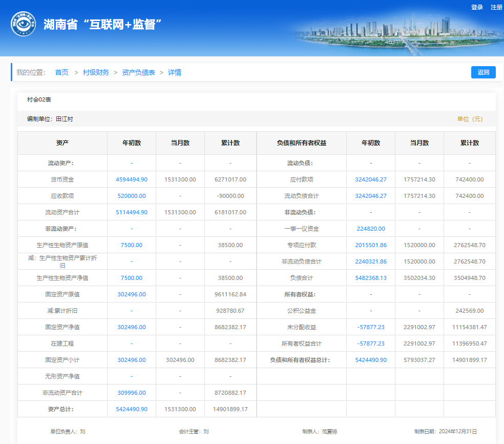504x444 pixels.
Task: Select 固定资产小计 monthly value 302496.00
Action: click(180, 360)
